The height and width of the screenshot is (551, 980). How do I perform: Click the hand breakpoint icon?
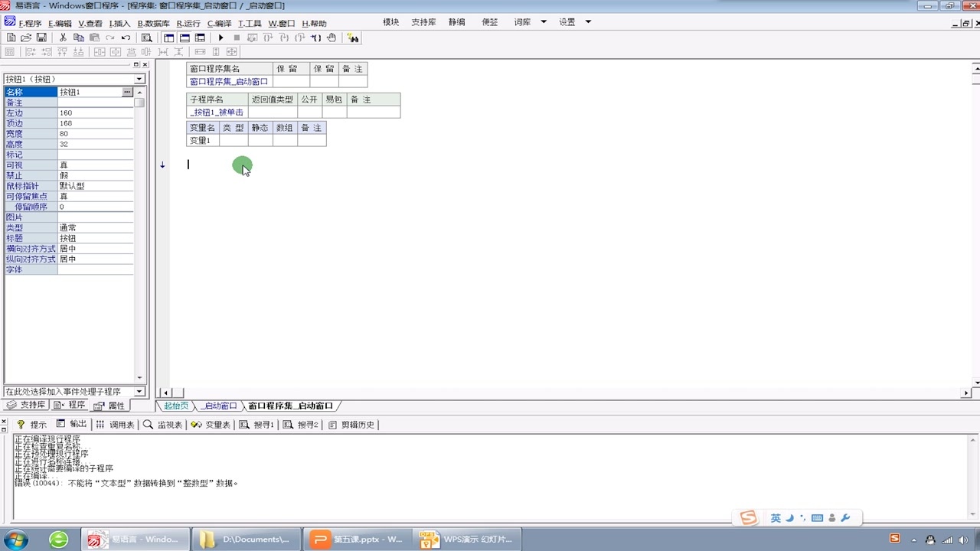(332, 37)
